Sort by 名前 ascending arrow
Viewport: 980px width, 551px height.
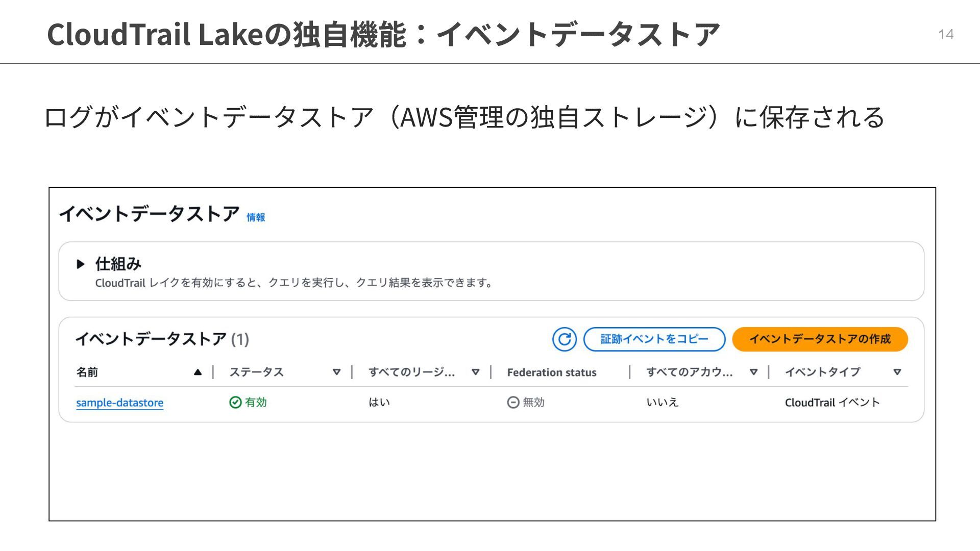coord(198,372)
